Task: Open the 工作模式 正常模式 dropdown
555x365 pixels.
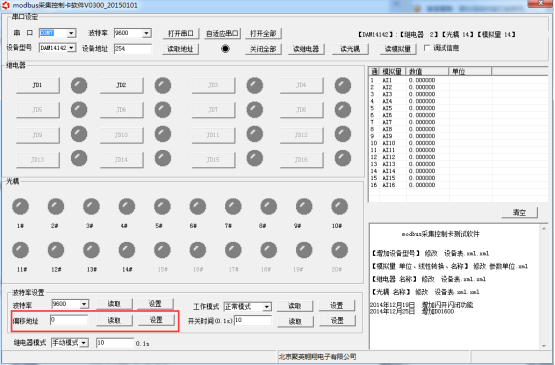Action: tap(267, 307)
